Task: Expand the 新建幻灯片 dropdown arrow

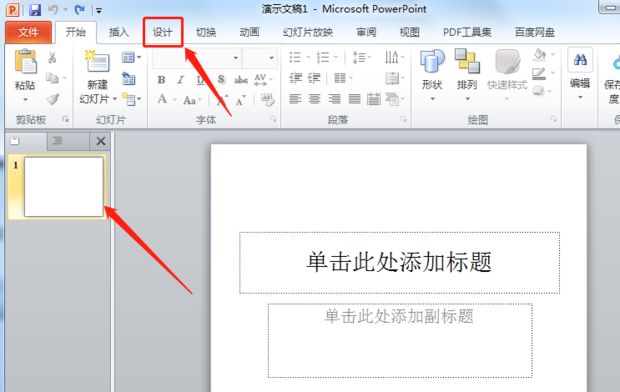Action: pyautogui.click(x=115, y=99)
